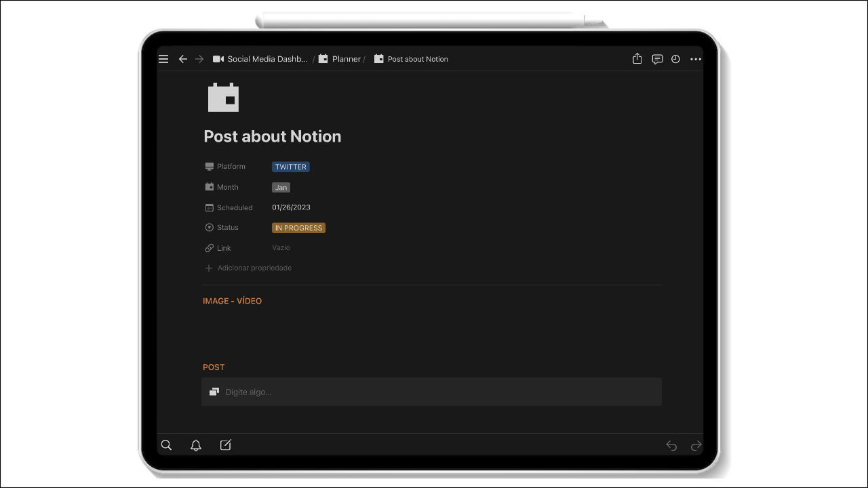Open the Planner breadcrumb
The image size is (868, 488).
[340, 59]
